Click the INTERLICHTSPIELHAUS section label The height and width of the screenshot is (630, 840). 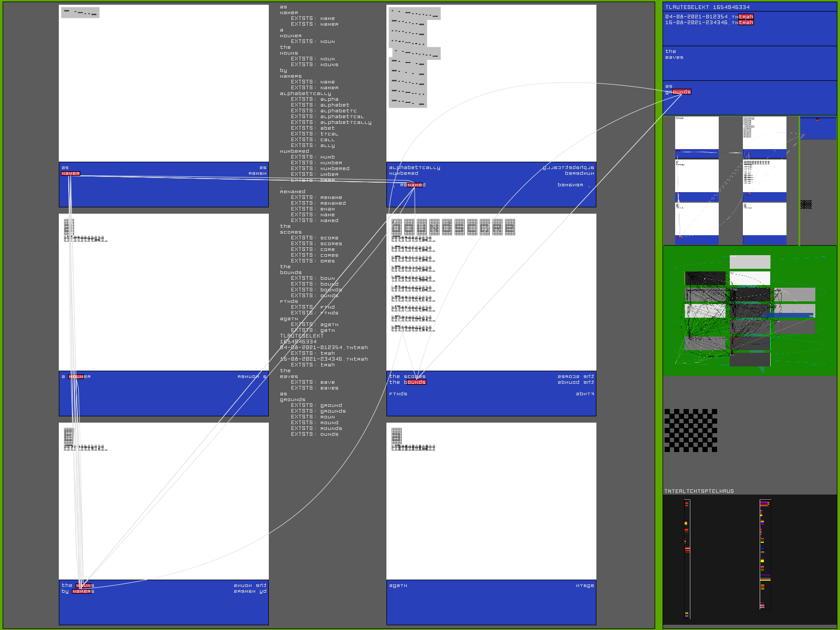[x=699, y=491]
